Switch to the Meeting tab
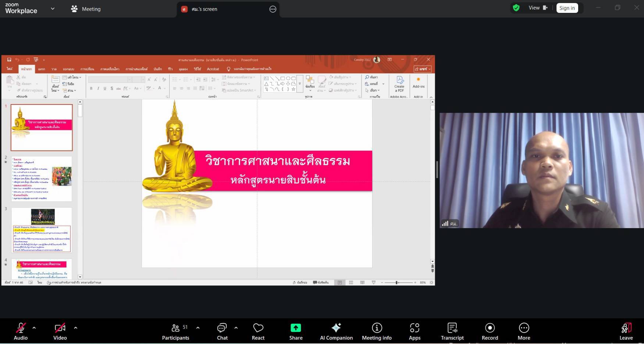This screenshot has height=344, width=644. point(86,9)
